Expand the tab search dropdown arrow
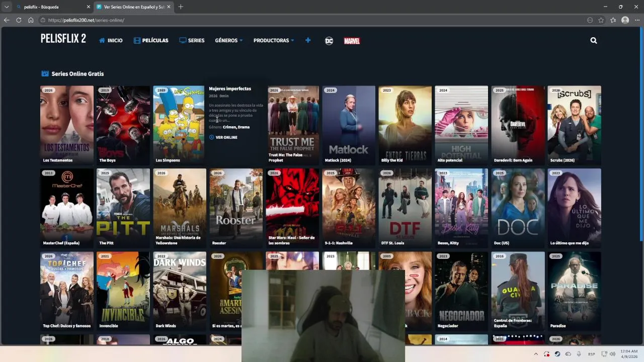The width and height of the screenshot is (644, 362). click(7, 7)
